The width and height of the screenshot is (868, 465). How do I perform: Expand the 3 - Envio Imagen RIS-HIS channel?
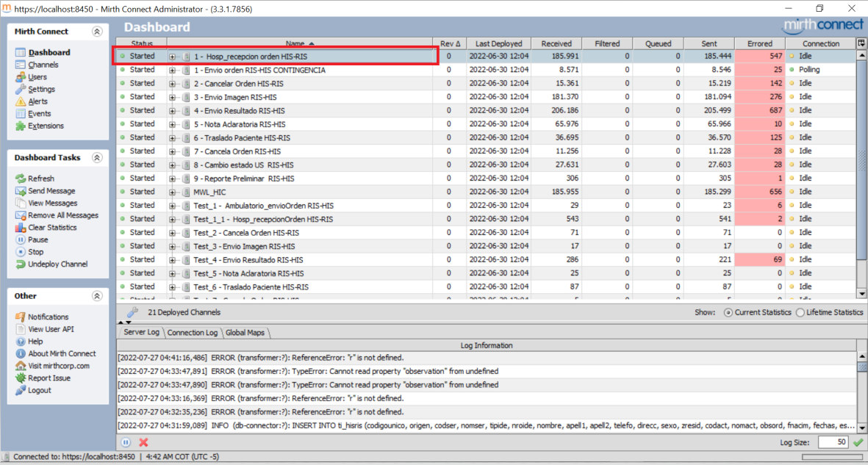point(172,97)
